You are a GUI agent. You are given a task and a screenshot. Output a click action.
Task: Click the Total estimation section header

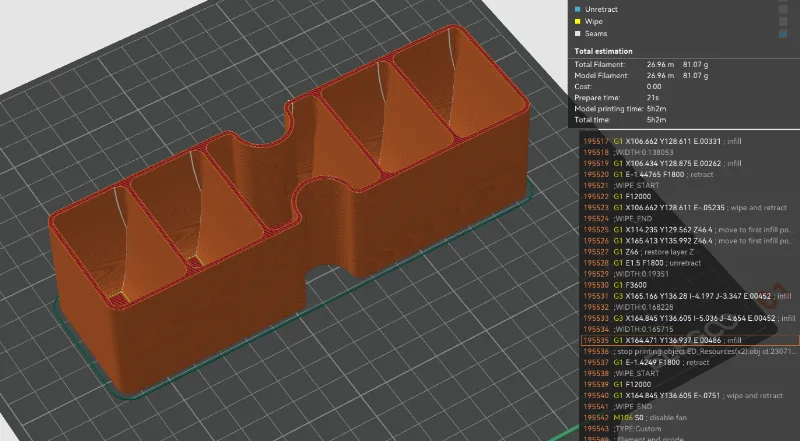(x=603, y=51)
